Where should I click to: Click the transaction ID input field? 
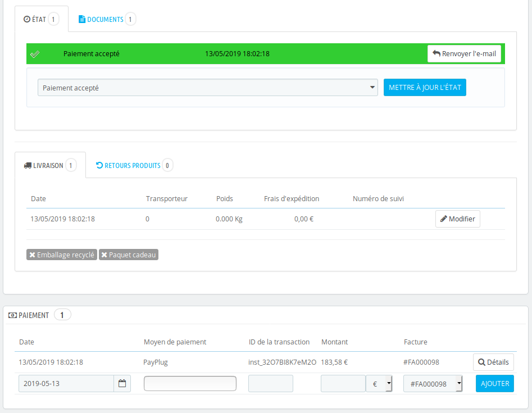click(x=270, y=384)
